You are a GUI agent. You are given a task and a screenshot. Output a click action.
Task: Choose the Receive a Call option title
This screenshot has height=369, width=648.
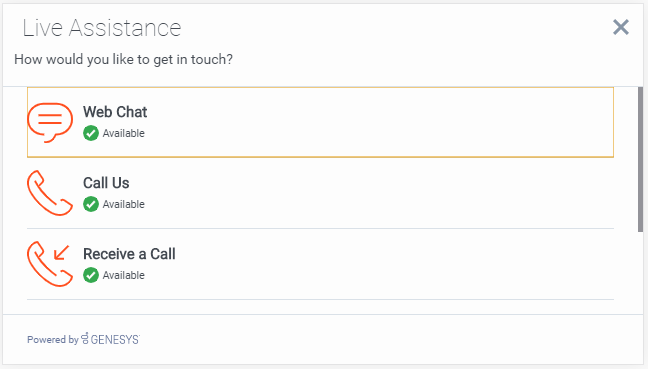pos(129,254)
